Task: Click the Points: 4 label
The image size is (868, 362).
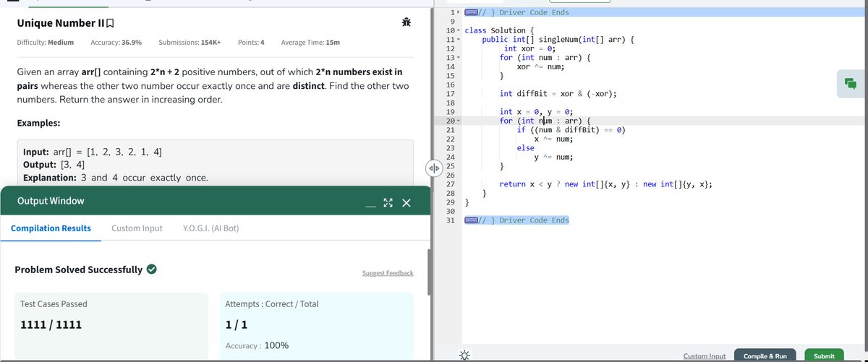Action: (x=250, y=43)
